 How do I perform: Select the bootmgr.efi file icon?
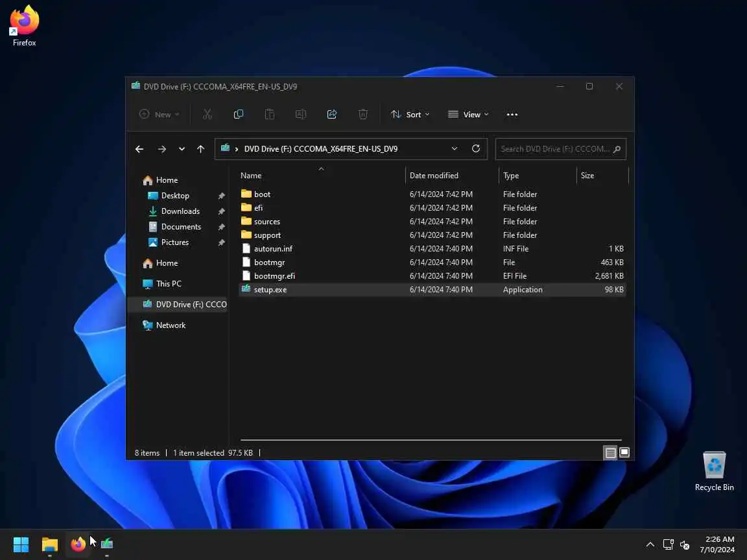246,275
